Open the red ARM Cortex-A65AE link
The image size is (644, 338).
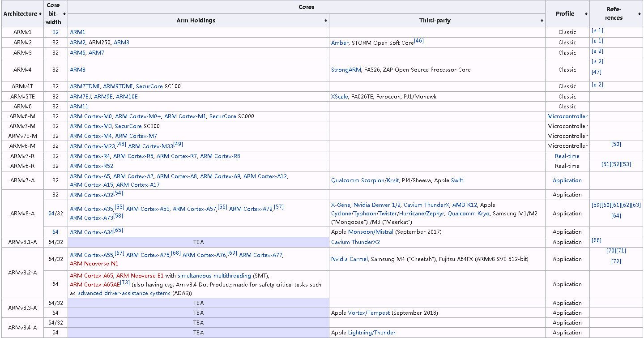[94, 285]
